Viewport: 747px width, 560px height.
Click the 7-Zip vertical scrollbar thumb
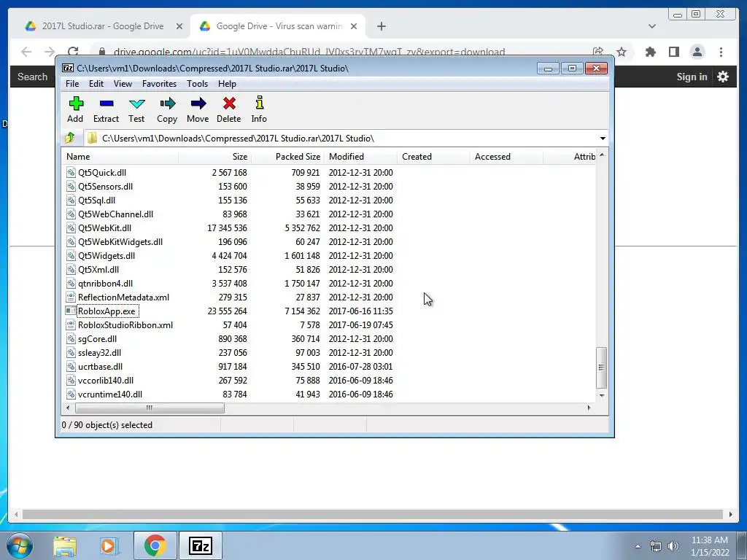tap(602, 367)
